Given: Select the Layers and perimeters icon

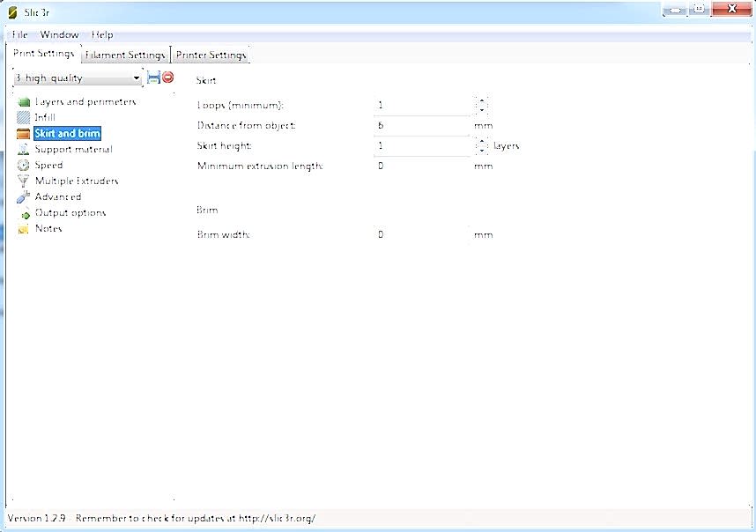Looking at the screenshot, I should tap(24, 102).
